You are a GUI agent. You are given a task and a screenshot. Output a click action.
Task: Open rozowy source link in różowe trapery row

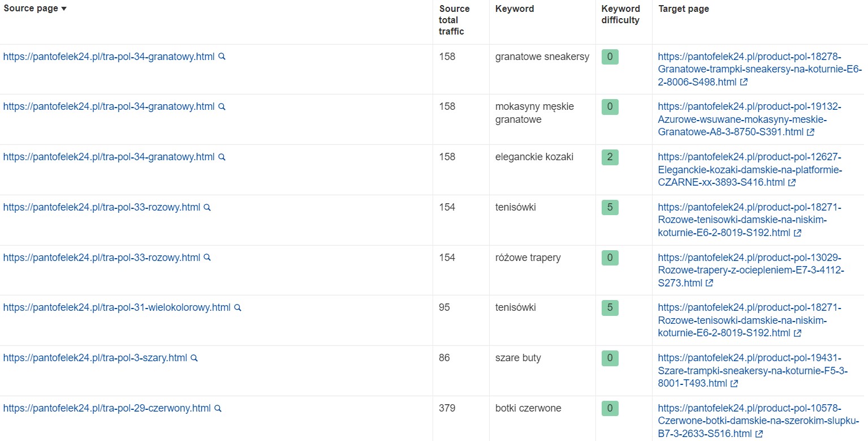pyautogui.click(x=102, y=258)
